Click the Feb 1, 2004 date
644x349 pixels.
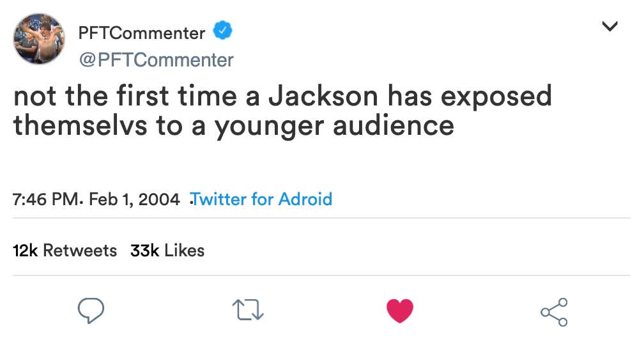(135, 199)
